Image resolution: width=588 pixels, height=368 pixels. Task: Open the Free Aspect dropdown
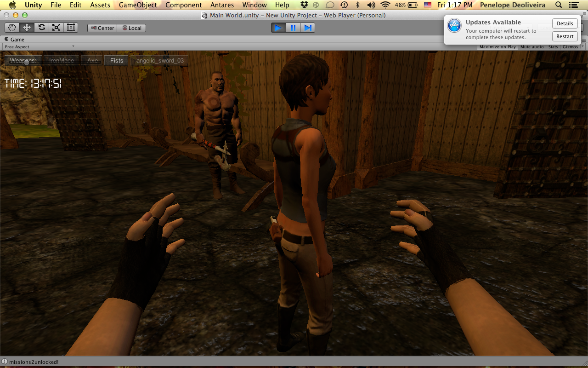pyautogui.click(x=40, y=47)
